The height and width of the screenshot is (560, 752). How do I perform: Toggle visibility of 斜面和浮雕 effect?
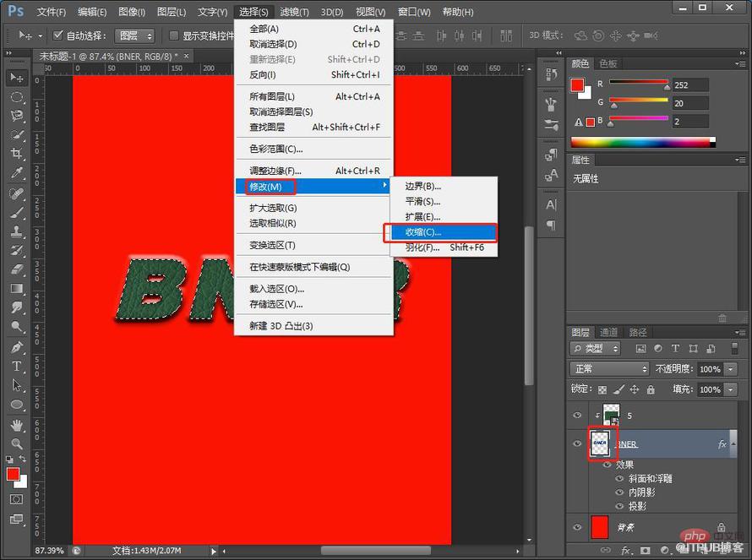[x=619, y=479]
